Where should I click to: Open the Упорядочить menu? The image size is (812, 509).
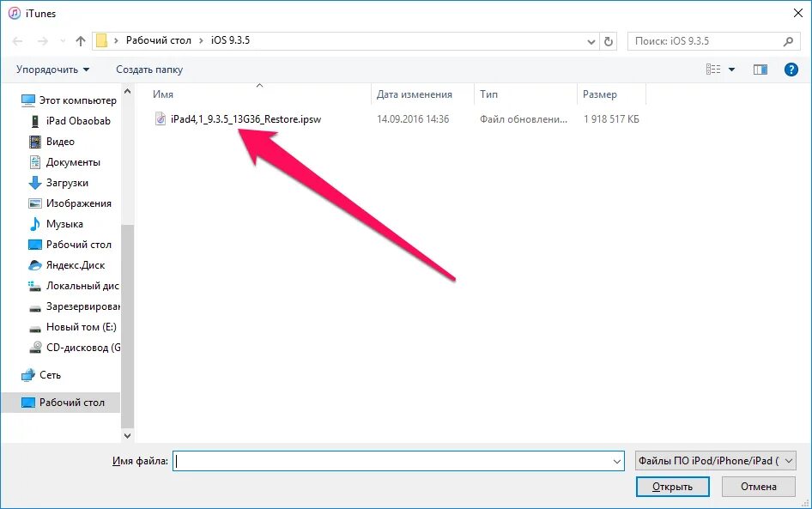point(52,70)
